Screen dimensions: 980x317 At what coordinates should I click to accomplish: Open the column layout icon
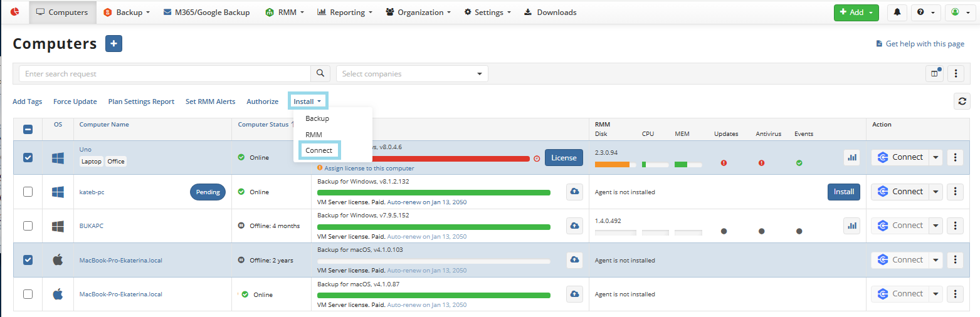pyautogui.click(x=935, y=74)
